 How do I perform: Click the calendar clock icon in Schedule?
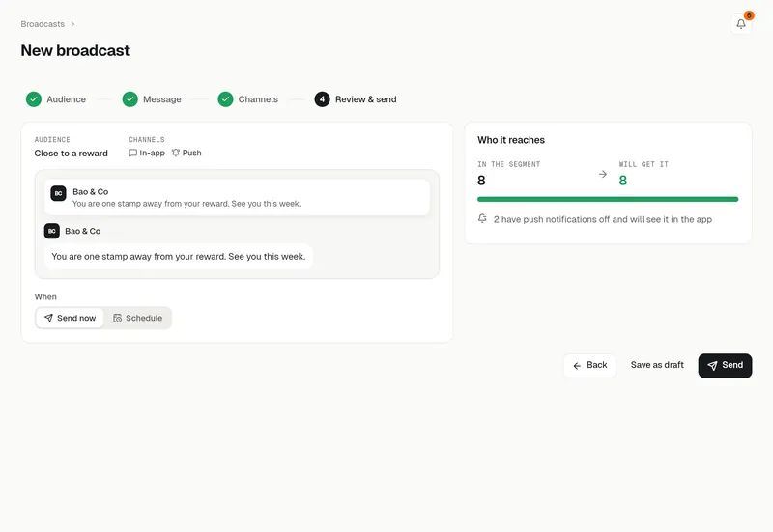(117, 318)
